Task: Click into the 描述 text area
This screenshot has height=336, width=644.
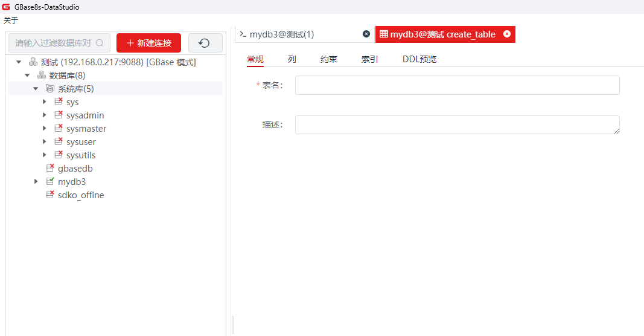Action: pos(457,124)
